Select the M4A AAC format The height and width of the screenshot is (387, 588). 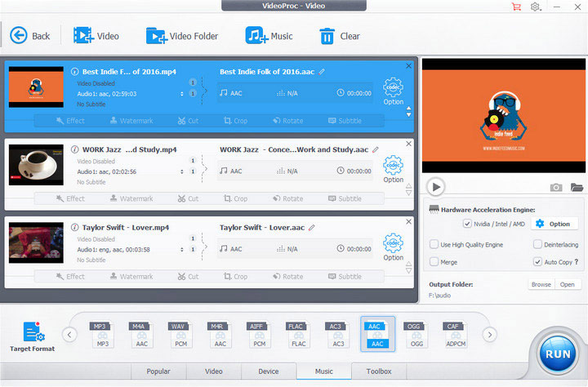[142, 334]
